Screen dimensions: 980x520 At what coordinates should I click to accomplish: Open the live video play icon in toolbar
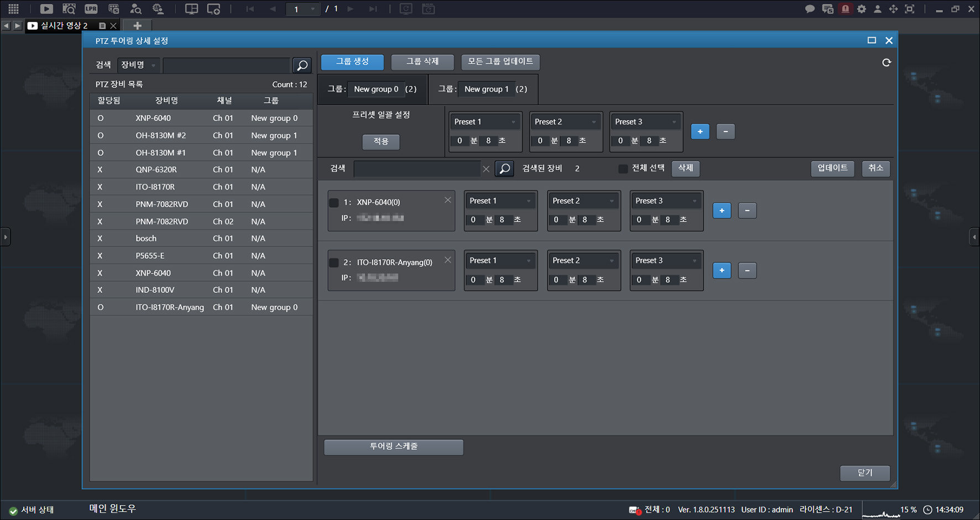46,9
